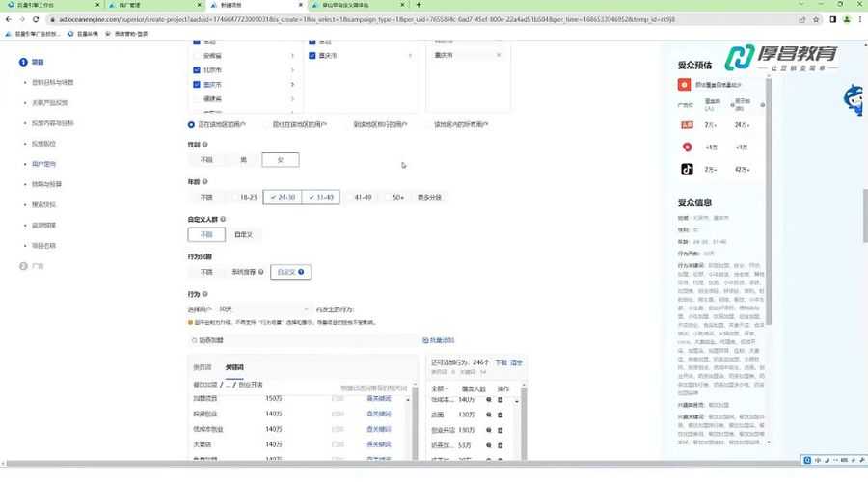Bookmark this page with the star icon
Image resolution: width=868 pixels, height=482 pixels.
(x=815, y=19)
